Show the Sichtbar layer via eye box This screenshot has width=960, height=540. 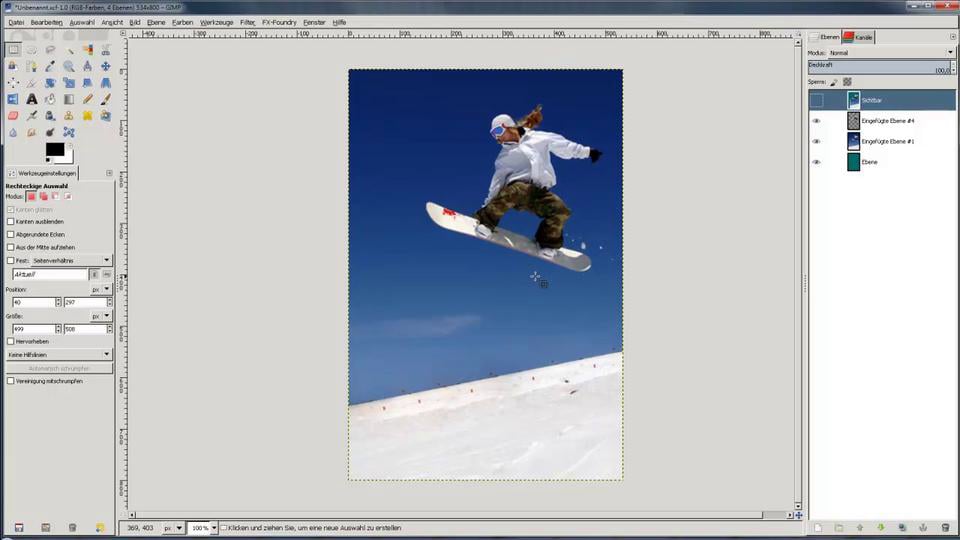tap(817, 100)
